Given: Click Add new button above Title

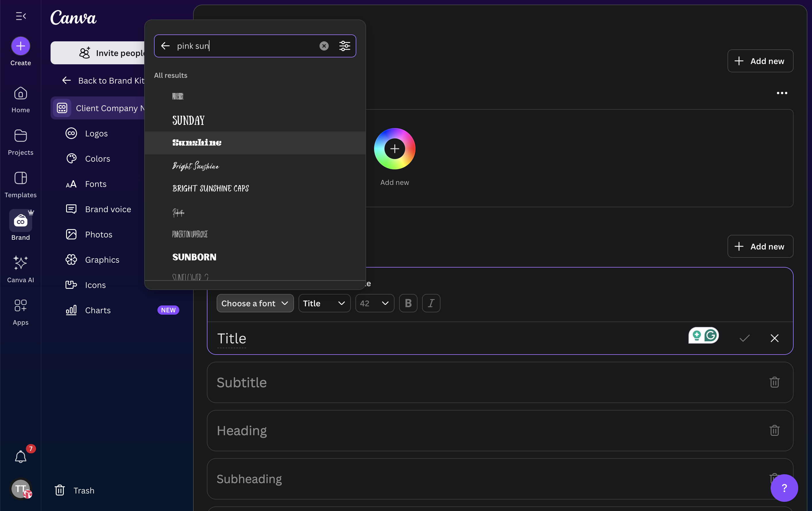Looking at the screenshot, I should click(760, 246).
